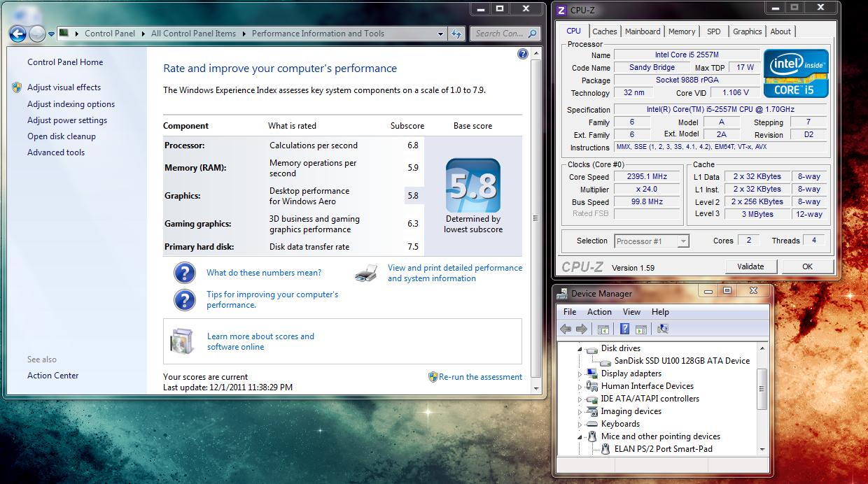Open the About tab in CPU-Z
Viewport: 868px width, 484px height.
coord(780,31)
